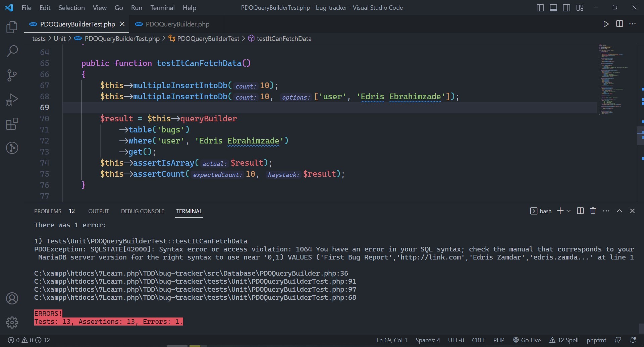This screenshot has width=644, height=347.
Task: Open the Accounts menu icon
Action: [12, 298]
